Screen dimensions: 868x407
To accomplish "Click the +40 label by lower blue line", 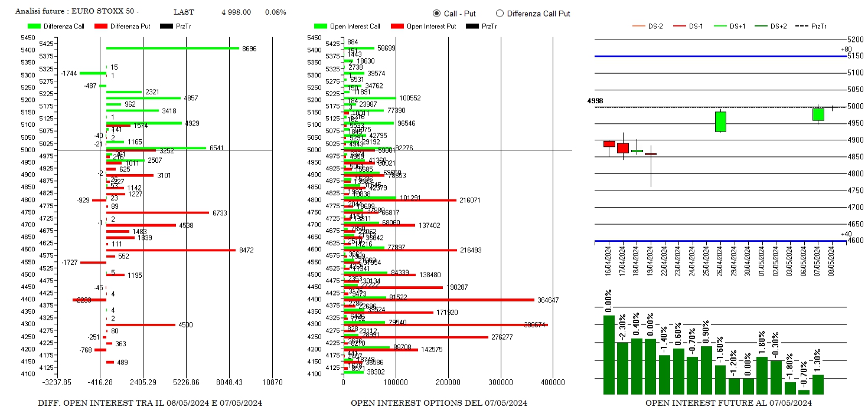I will pyautogui.click(x=846, y=234).
